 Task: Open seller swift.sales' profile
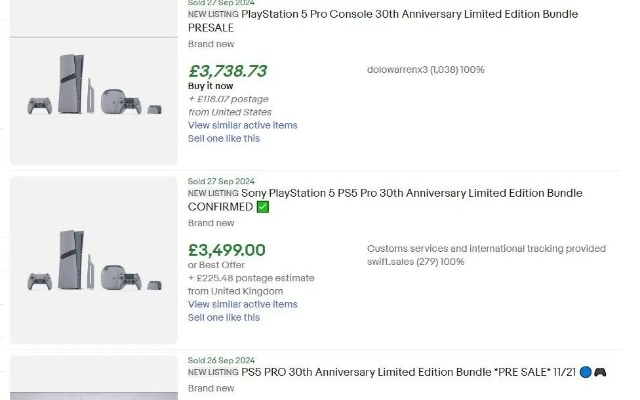(x=390, y=262)
